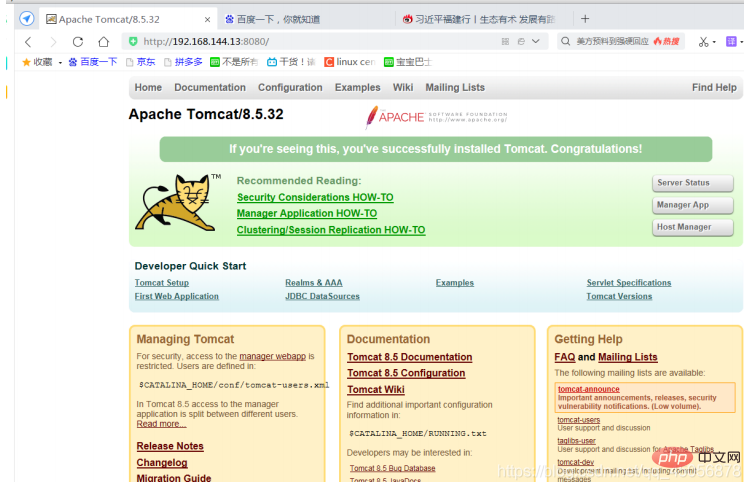Click the search magnifier icon

coord(566,41)
